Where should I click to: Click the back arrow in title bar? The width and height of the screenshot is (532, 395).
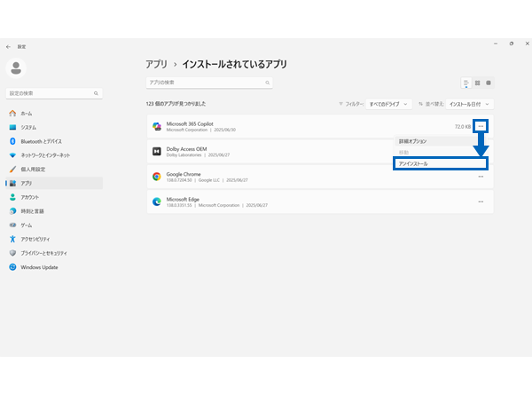(x=9, y=45)
